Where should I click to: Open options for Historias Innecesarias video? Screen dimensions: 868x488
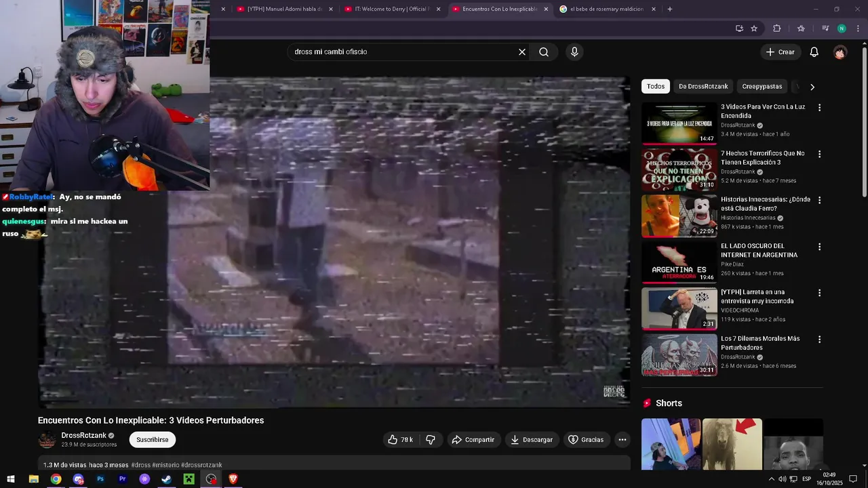pyautogui.click(x=819, y=201)
